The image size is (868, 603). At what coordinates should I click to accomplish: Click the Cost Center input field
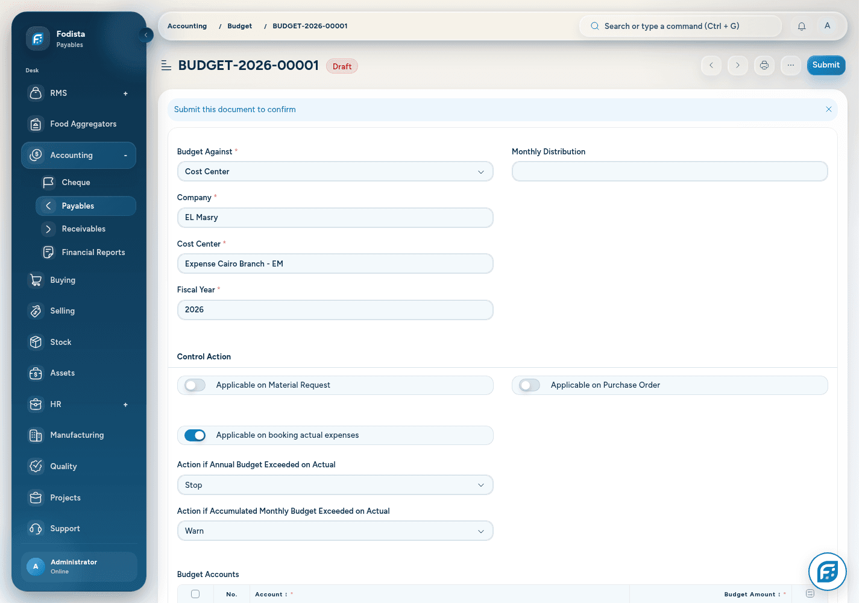[x=335, y=264]
